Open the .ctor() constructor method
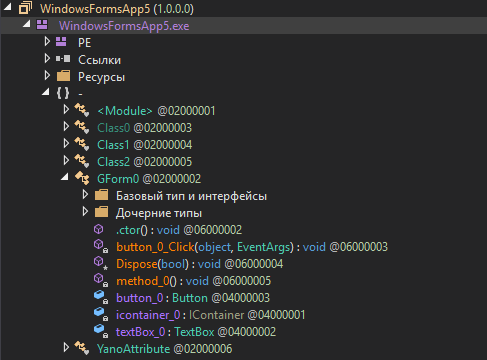The width and height of the screenshot is (487, 360). (x=179, y=230)
